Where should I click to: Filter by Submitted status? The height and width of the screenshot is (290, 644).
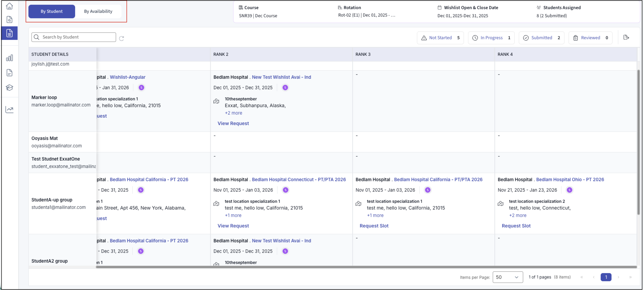(541, 38)
